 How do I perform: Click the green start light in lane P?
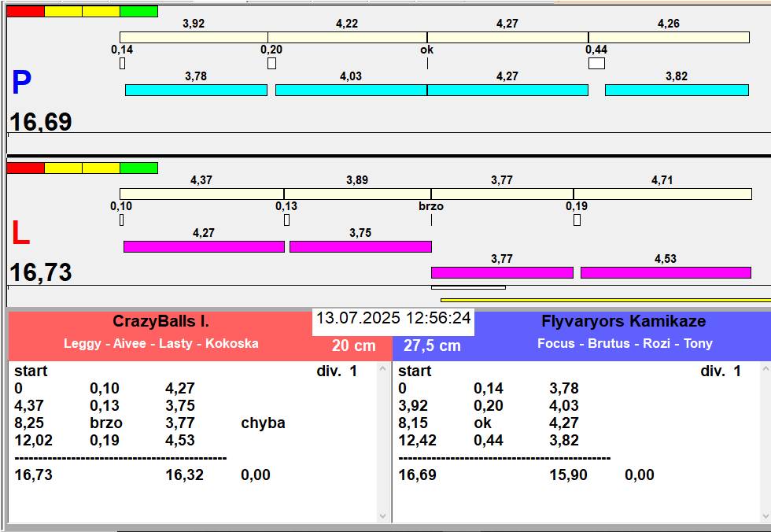pos(138,12)
